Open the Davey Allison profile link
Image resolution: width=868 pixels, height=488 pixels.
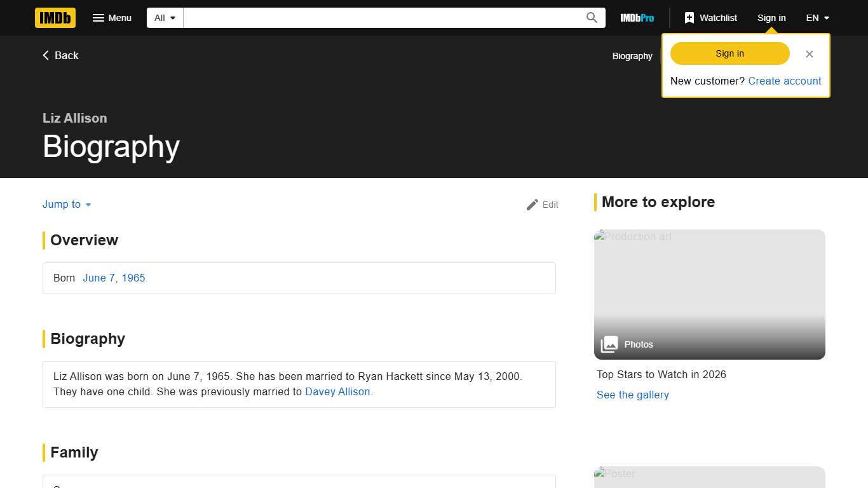tap(337, 391)
